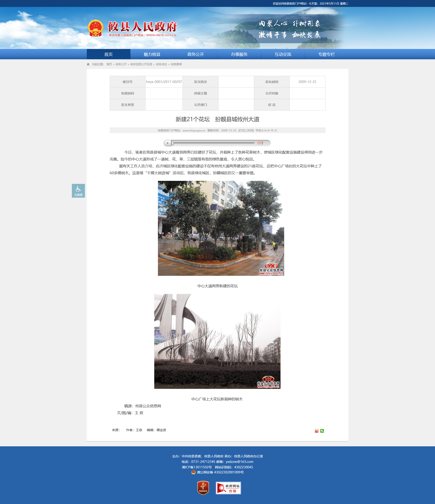Click the police shield 公网安备 icon

point(194,472)
